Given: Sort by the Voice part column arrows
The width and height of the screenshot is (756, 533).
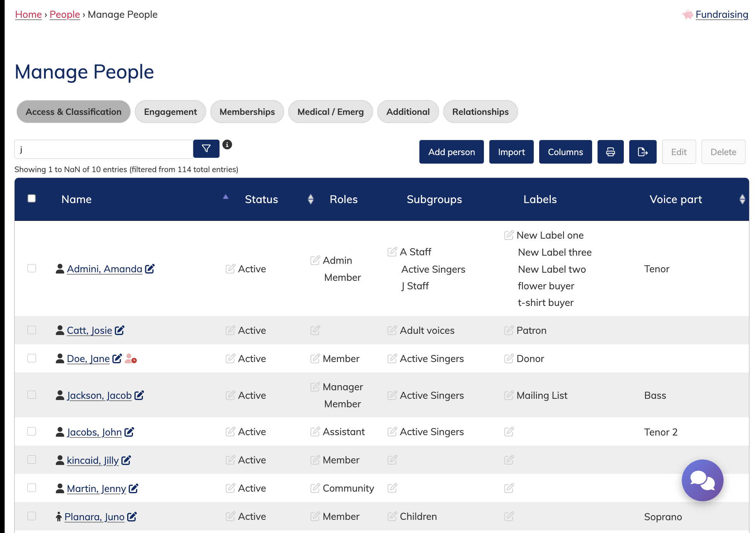Looking at the screenshot, I should [742, 199].
